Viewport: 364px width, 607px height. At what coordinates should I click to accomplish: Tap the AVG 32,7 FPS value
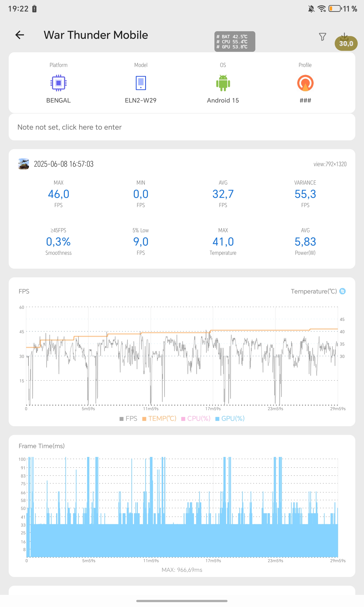tap(223, 194)
